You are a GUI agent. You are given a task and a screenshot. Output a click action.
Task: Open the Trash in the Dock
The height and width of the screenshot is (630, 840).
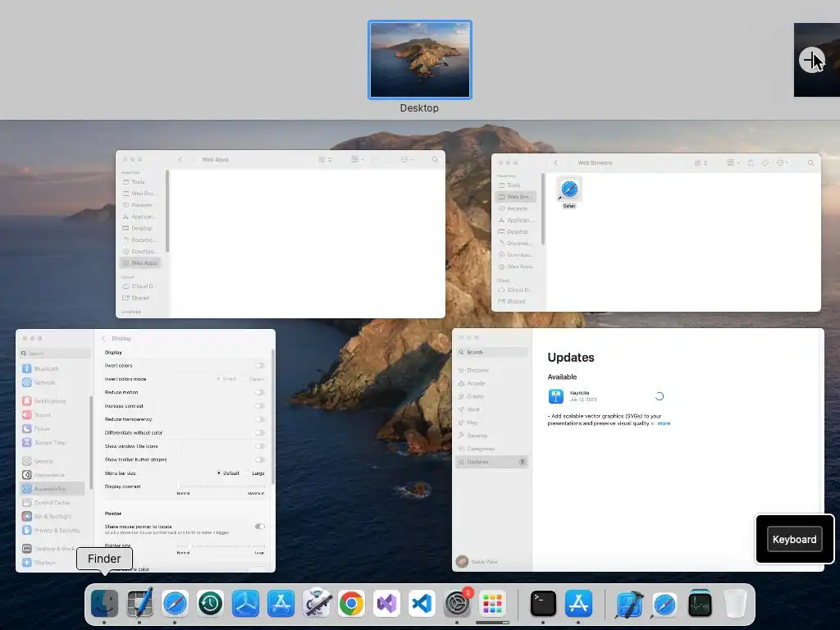coord(735,603)
